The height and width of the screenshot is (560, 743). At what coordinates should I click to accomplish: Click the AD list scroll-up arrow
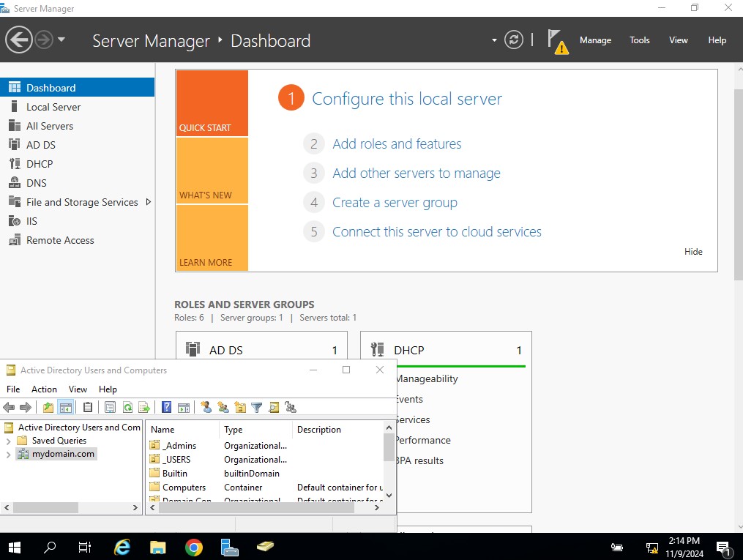[389, 428]
